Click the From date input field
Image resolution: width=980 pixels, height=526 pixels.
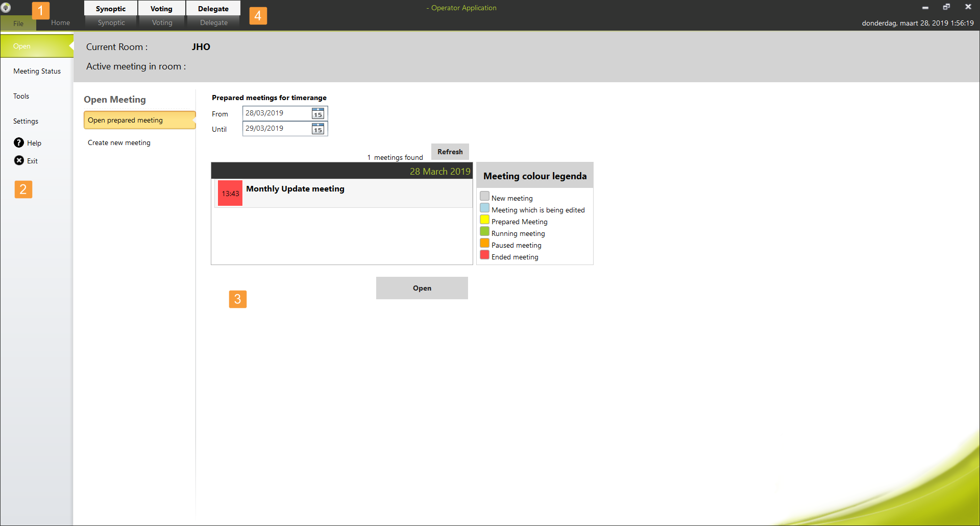tap(276, 113)
